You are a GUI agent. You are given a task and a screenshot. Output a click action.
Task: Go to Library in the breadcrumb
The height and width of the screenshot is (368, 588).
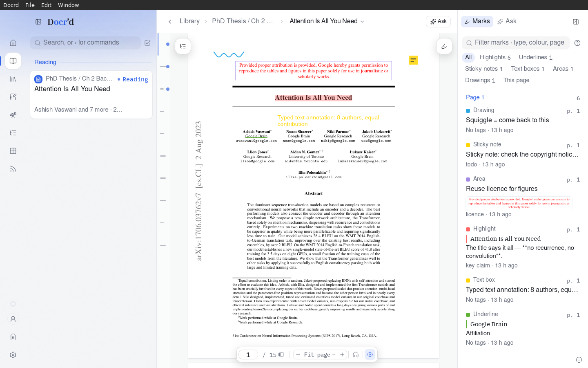coord(189,21)
